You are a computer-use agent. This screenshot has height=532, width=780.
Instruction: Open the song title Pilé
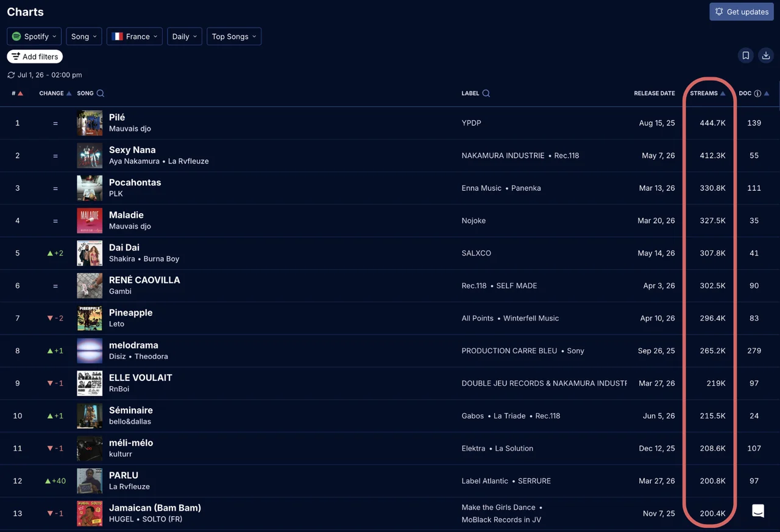[117, 117]
